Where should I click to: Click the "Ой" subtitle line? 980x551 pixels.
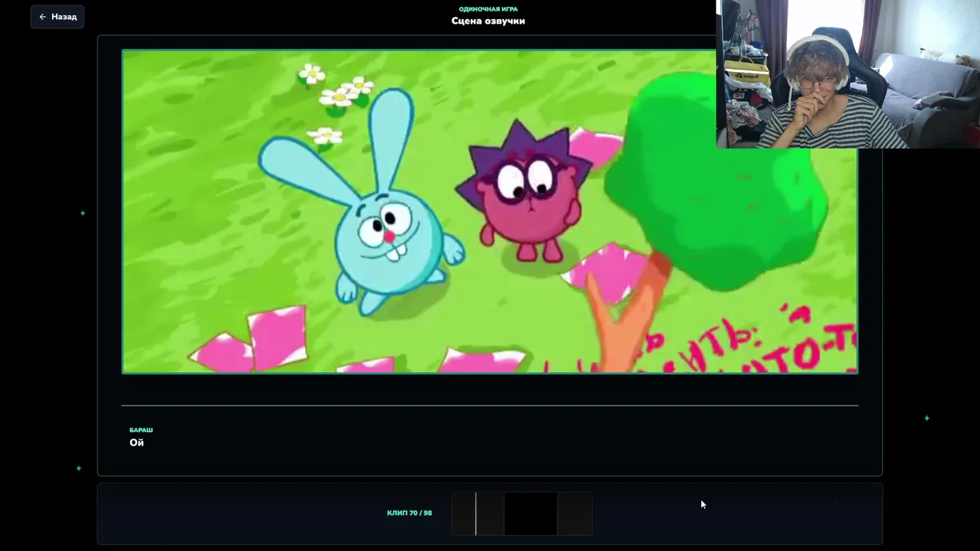coord(136,442)
